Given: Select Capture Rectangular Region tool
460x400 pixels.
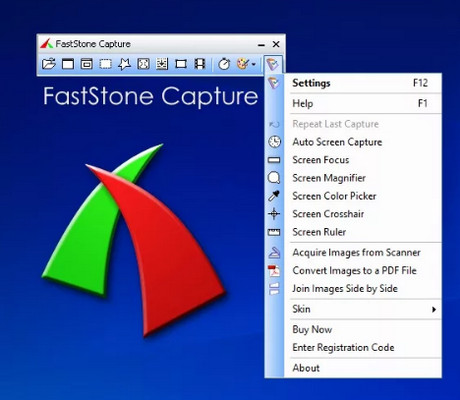Looking at the screenshot, I should coord(106,63).
